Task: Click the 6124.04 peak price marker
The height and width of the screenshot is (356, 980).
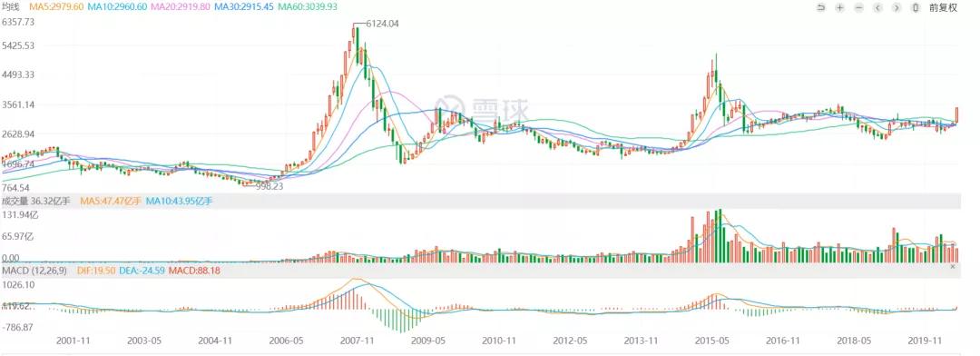Action: pos(381,23)
